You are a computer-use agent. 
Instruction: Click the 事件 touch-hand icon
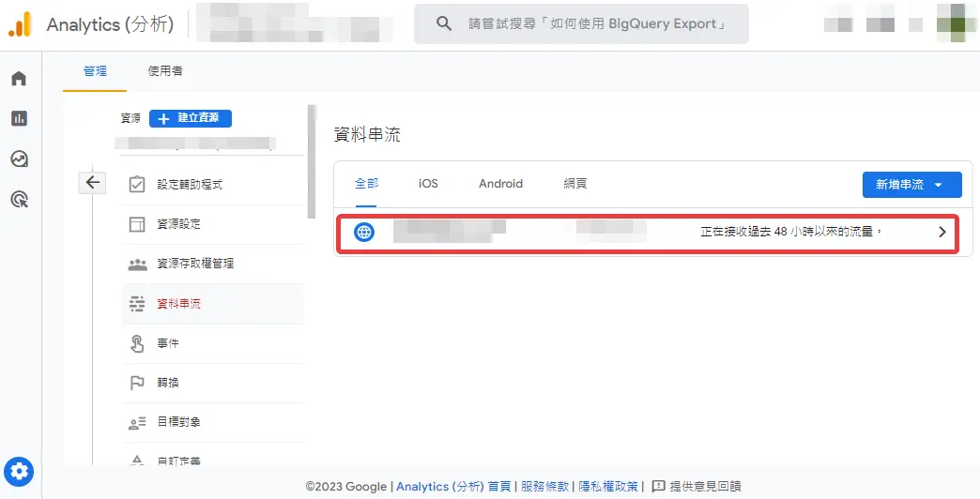tap(137, 343)
